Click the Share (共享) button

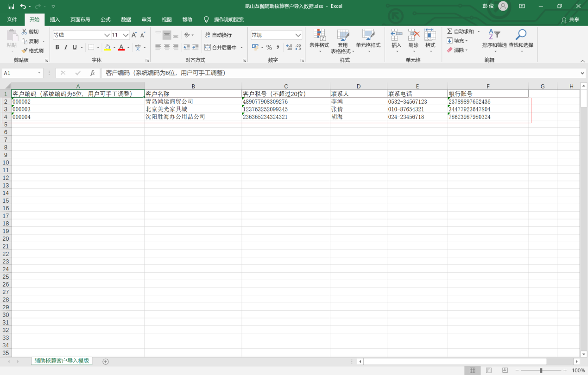pyautogui.click(x=570, y=19)
